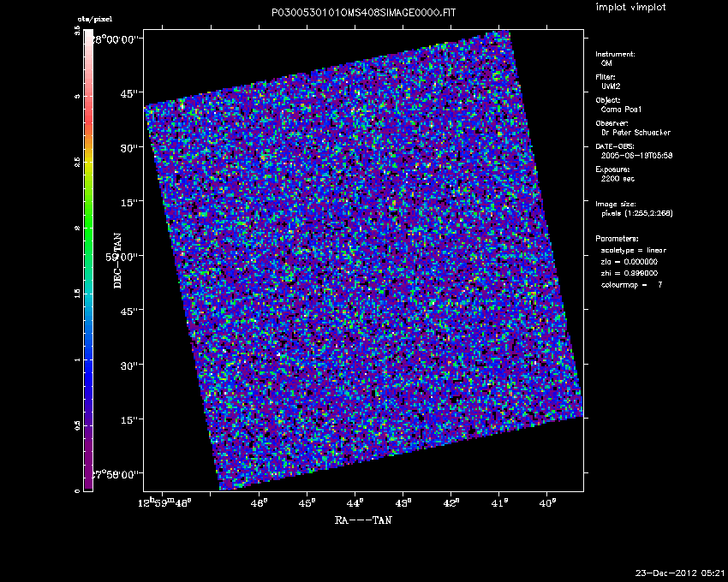The image size is (728, 582).
Task: Select the 'colourmap = 7' parameter
Action: tap(631, 285)
